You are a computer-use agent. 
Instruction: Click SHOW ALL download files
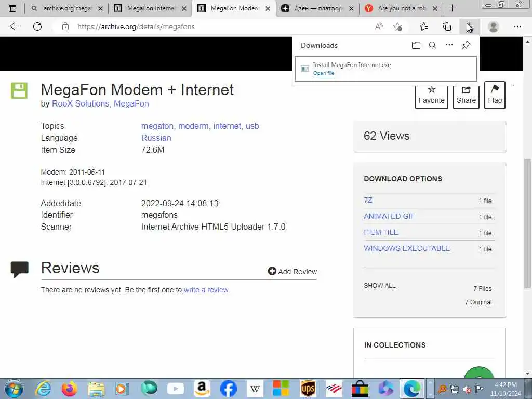(380, 286)
